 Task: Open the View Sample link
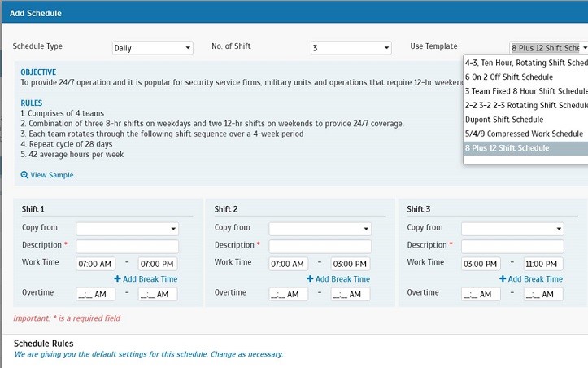[x=52, y=175]
